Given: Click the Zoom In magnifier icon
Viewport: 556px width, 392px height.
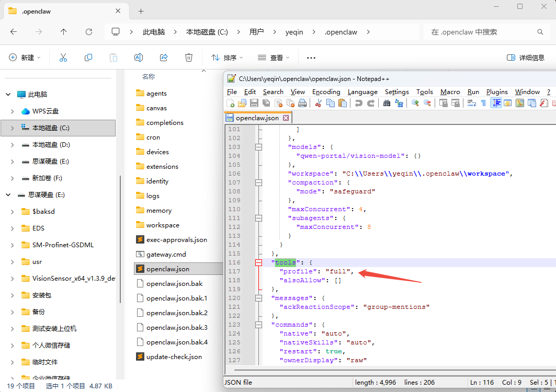Looking at the screenshot, I should pyautogui.click(x=415, y=103).
